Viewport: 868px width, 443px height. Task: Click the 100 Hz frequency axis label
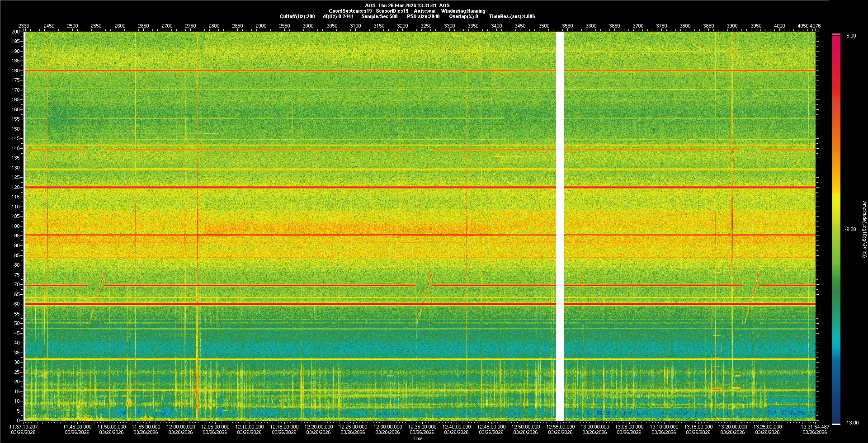point(16,226)
